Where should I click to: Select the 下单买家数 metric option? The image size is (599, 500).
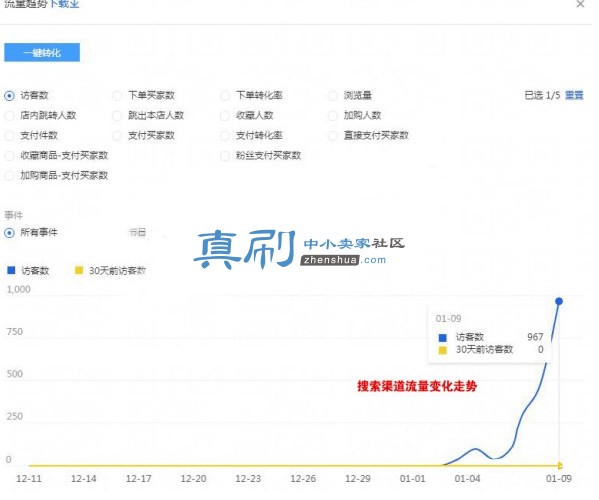pyautogui.click(x=117, y=95)
